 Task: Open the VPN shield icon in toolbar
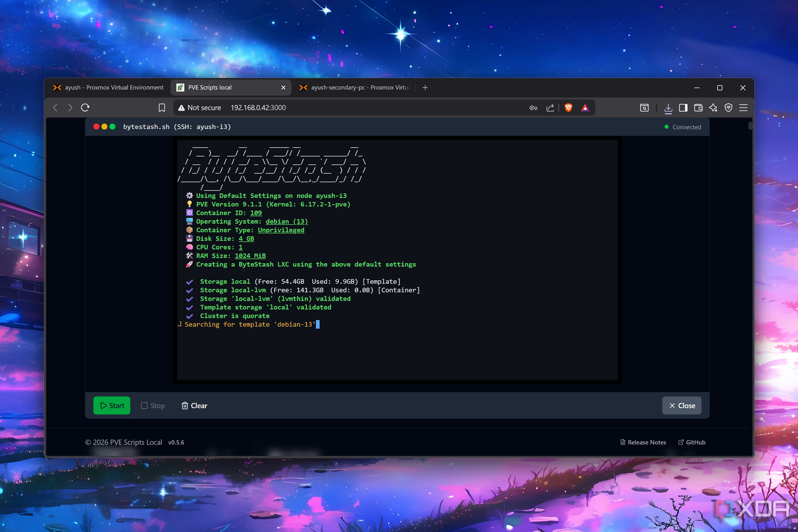click(728, 108)
